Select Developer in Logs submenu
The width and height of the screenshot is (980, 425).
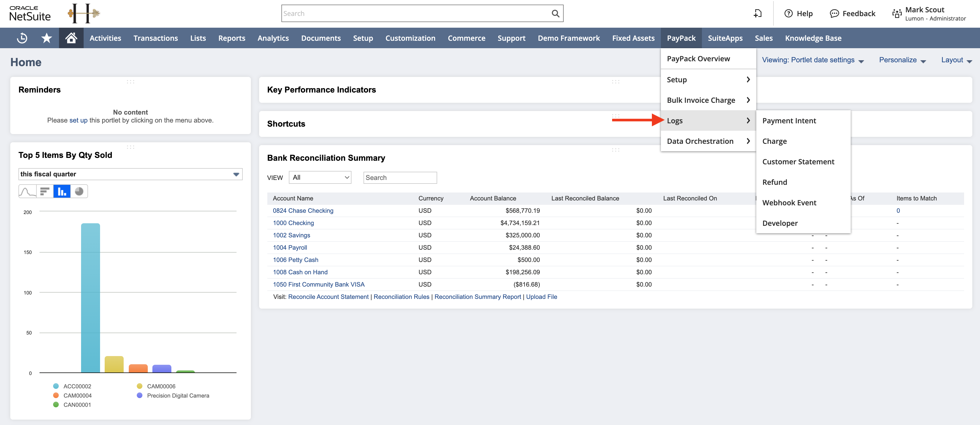803,223
